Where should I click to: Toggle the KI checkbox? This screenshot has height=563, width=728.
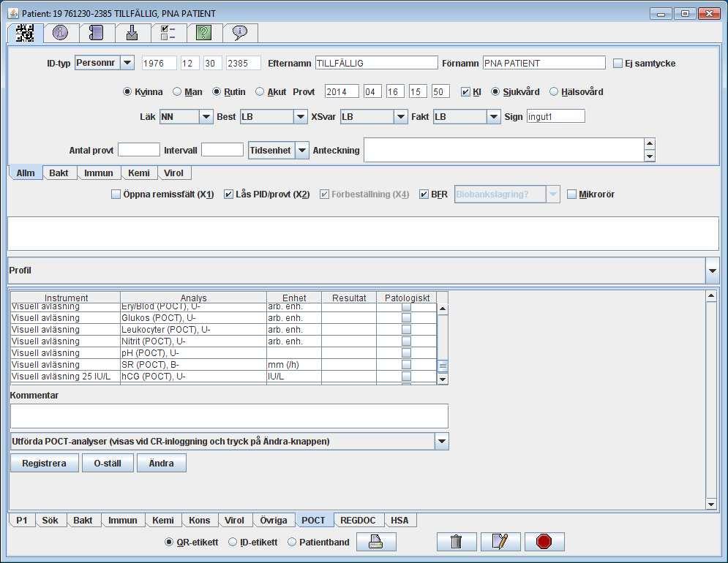[x=465, y=92]
